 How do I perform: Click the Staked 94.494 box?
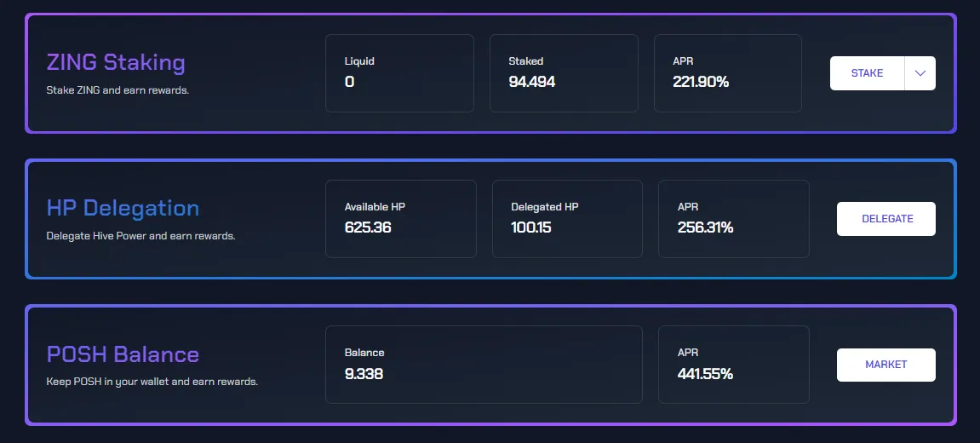[x=564, y=73]
